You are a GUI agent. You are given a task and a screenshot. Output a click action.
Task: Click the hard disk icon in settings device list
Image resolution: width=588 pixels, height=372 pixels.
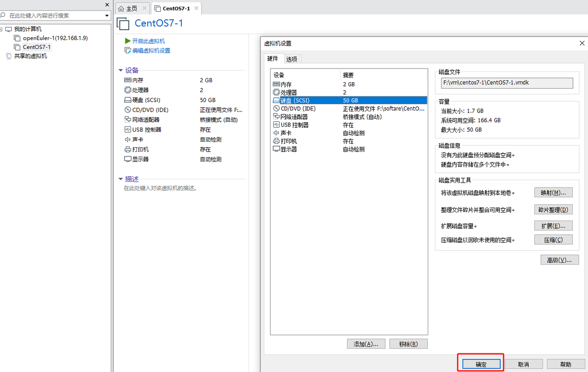point(276,100)
